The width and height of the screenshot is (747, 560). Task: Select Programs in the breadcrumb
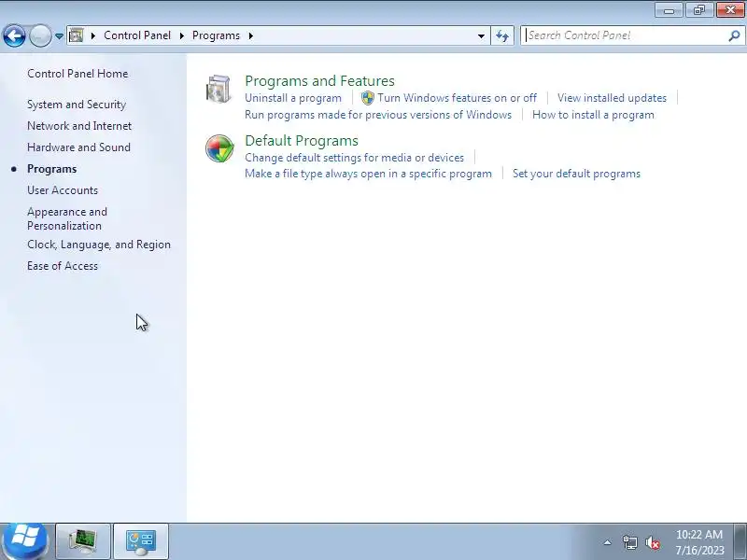tap(216, 35)
